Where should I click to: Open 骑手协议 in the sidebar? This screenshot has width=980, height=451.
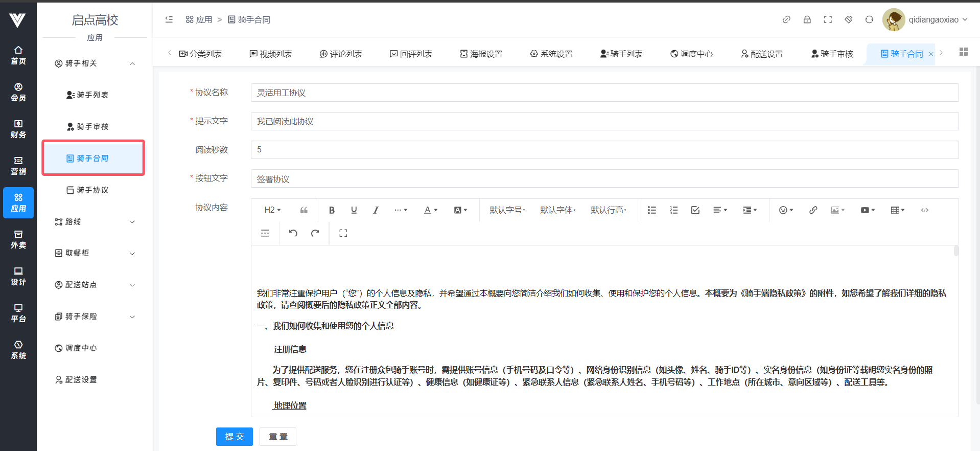click(x=92, y=190)
